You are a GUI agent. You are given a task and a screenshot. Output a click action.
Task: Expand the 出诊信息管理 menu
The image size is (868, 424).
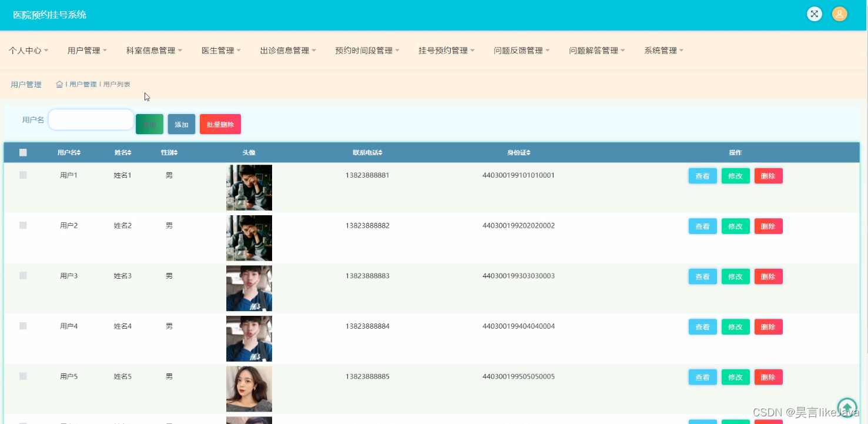(288, 51)
